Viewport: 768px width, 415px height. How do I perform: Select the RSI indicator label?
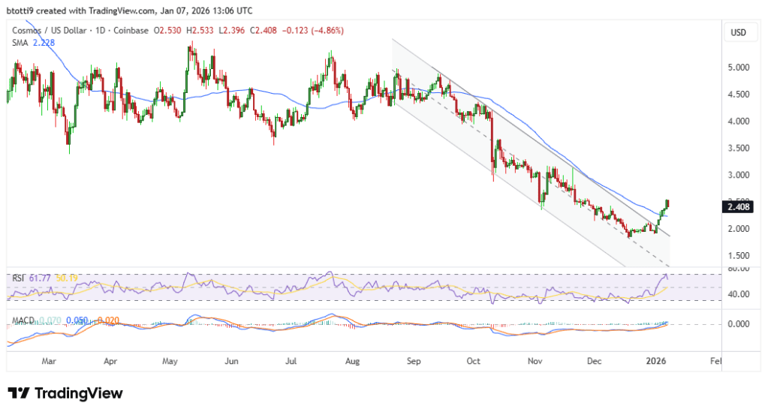coord(18,278)
